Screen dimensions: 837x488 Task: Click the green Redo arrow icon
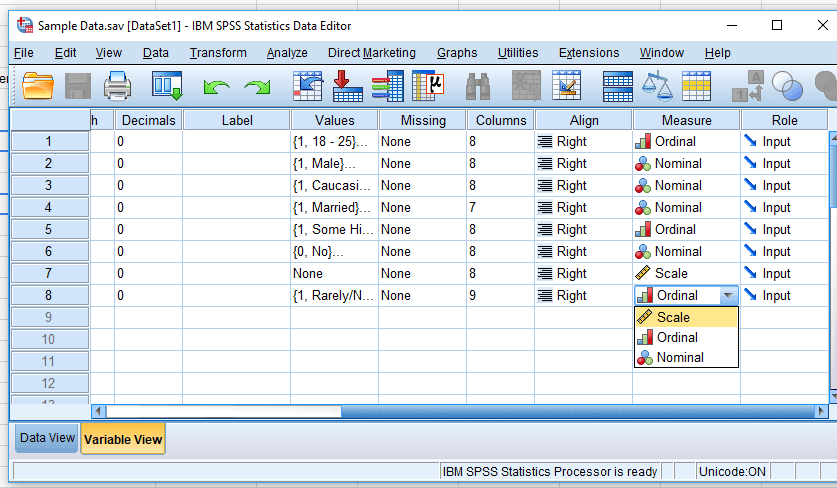[257, 88]
